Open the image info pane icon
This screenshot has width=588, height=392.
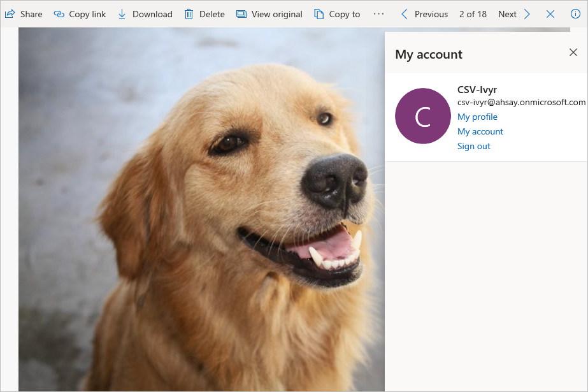coord(575,14)
